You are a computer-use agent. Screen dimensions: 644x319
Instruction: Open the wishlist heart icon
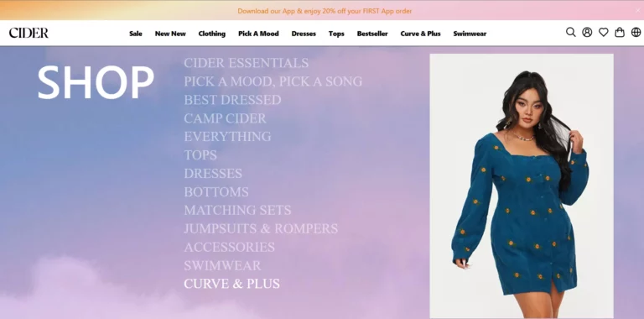(603, 32)
